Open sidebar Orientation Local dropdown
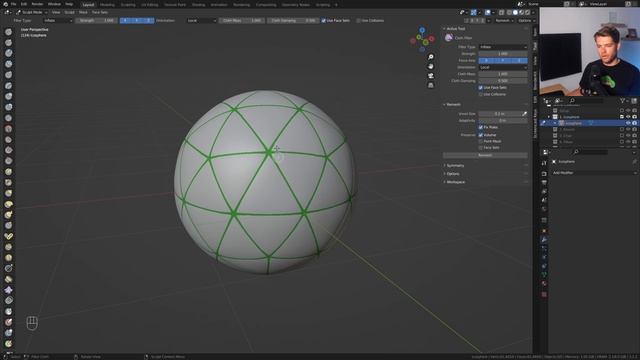This screenshot has height=360, width=640. click(503, 67)
